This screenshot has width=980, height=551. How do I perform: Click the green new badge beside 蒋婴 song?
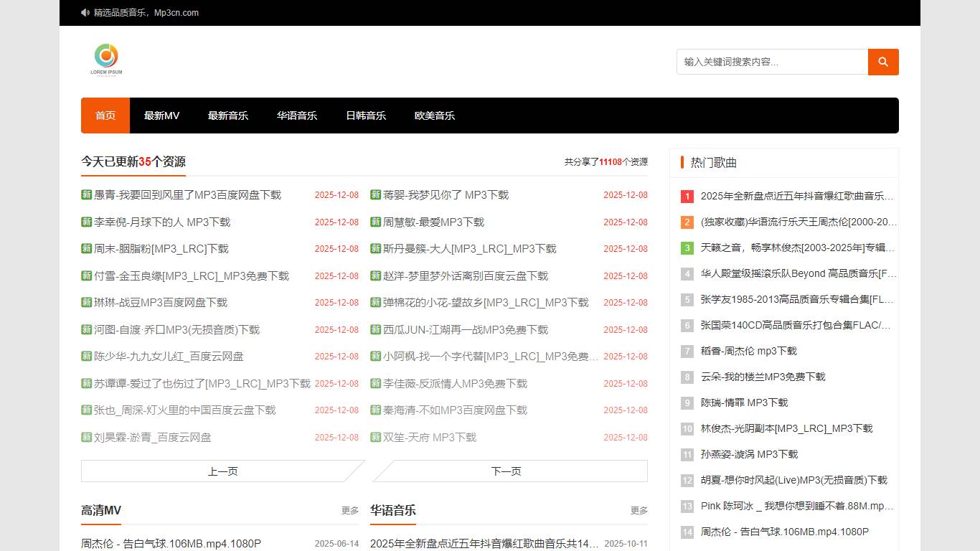375,194
